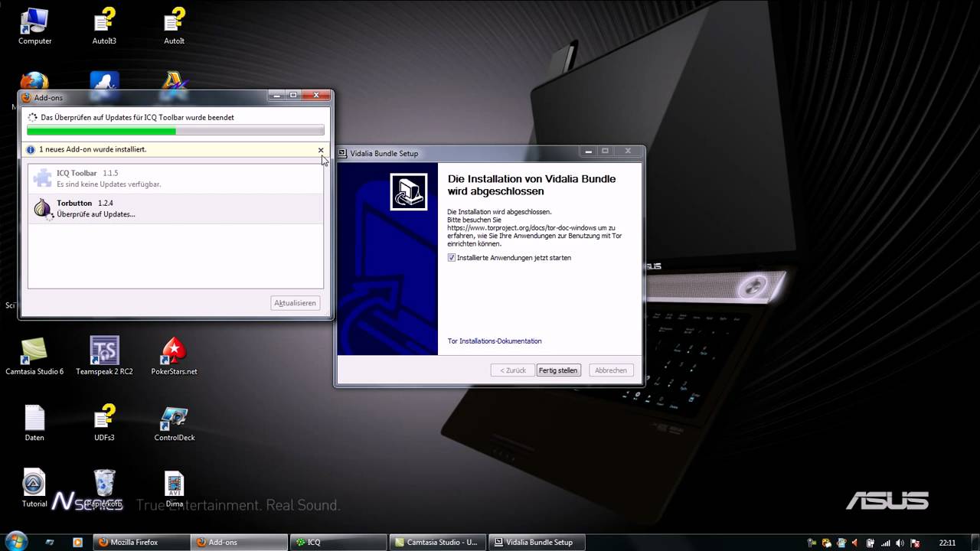Launch media player from quick launch

coord(77,543)
